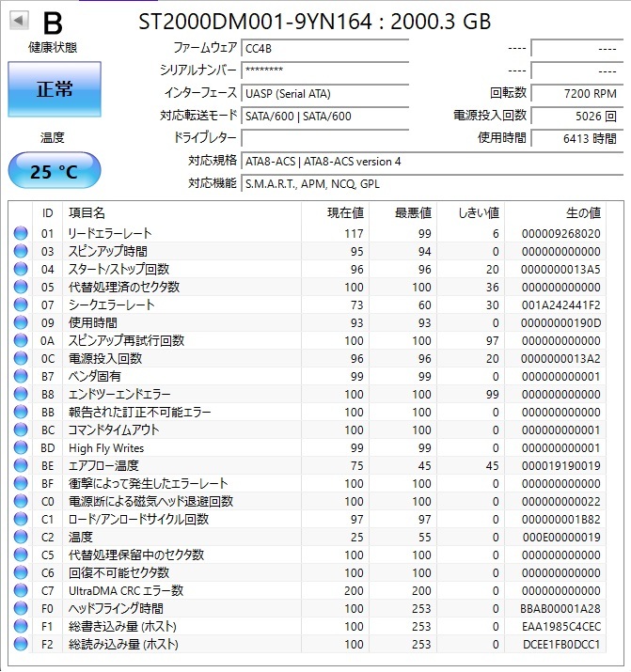Image resolution: width=631 pixels, height=672 pixels.
Task: Select raw value 000000001B82
Action: [560, 520]
